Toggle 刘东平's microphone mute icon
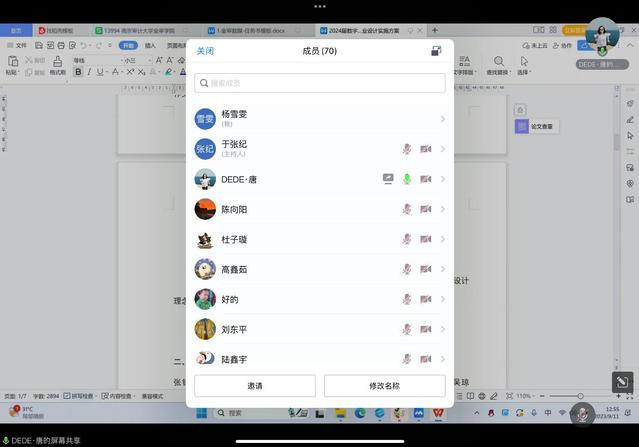639x447 pixels. 407,329
